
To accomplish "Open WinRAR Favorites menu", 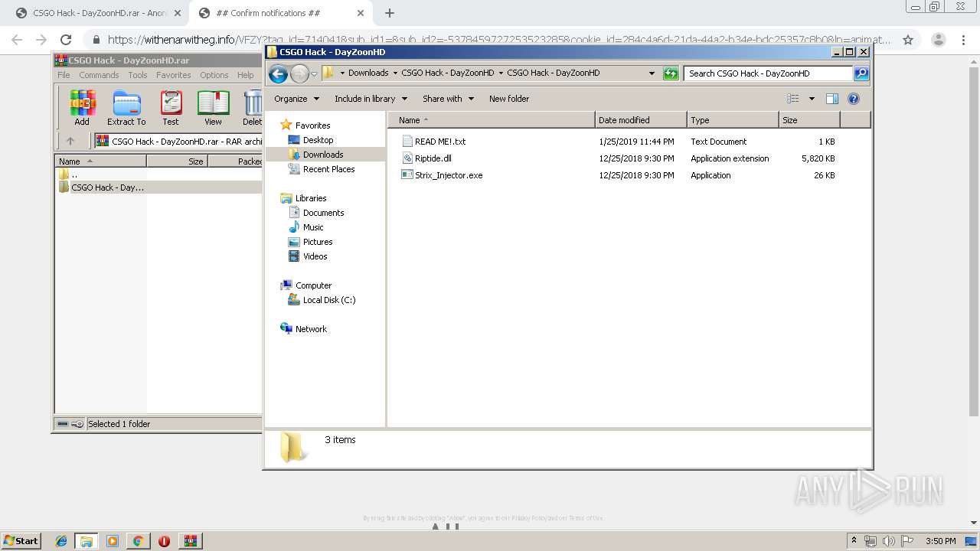I will coord(174,75).
